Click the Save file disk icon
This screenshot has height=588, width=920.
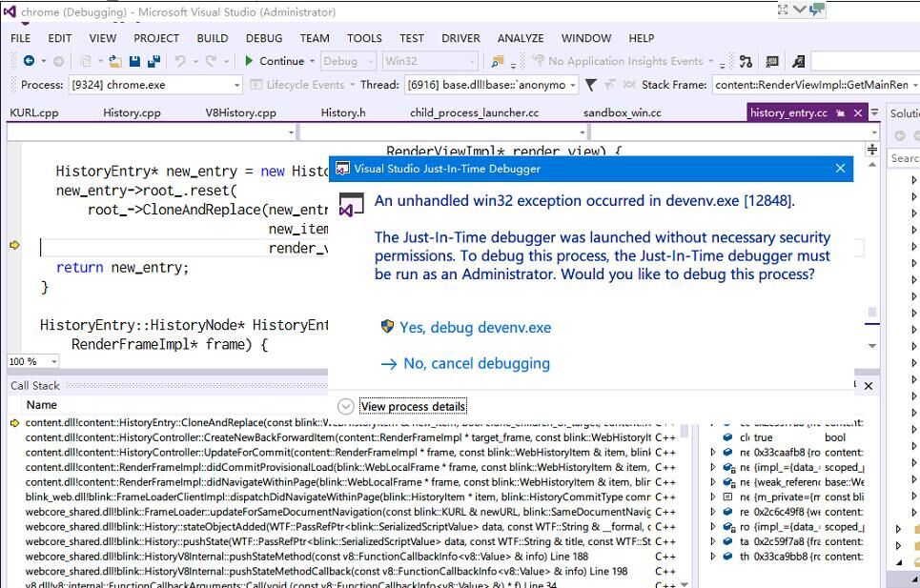(134, 61)
